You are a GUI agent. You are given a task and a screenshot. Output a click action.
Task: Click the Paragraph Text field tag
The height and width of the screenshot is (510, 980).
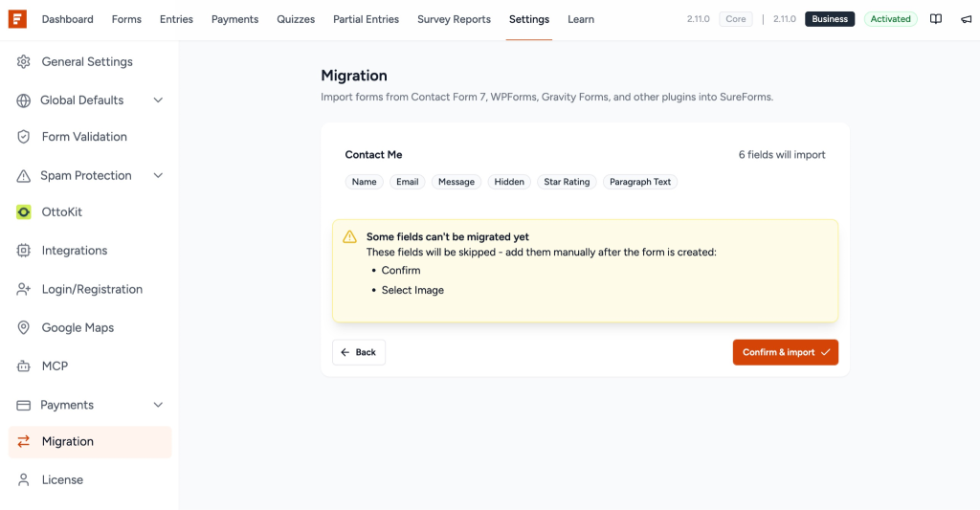640,182
